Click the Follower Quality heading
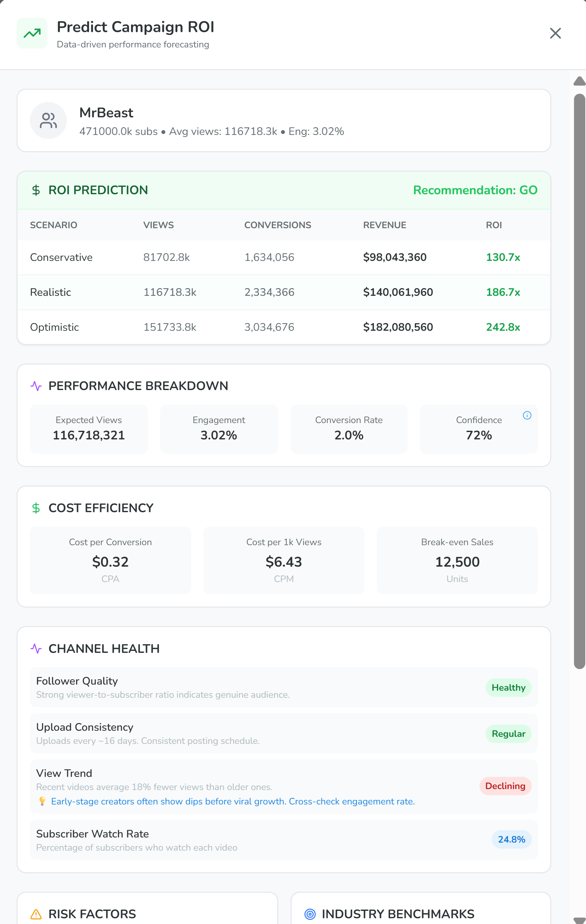The image size is (586, 924). [77, 681]
